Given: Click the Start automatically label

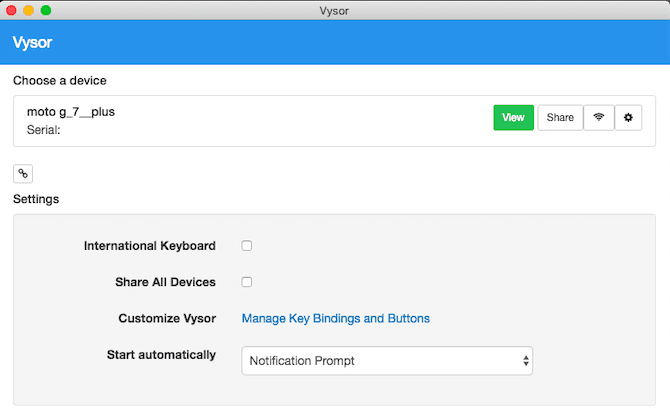Looking at the screenshot, I should point(161,355).
